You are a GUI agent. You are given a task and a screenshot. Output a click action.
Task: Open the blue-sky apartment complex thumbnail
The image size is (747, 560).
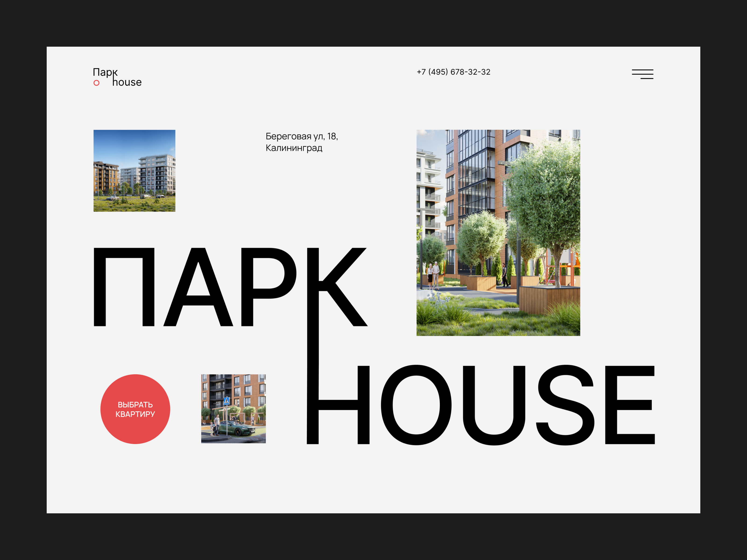pyautogui.click(x=134, y=171)
